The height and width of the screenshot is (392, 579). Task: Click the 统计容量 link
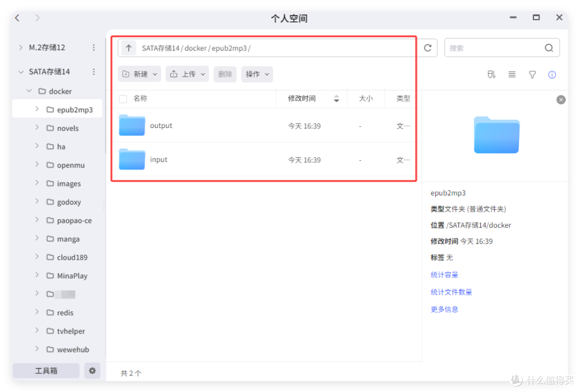(444, 275)
